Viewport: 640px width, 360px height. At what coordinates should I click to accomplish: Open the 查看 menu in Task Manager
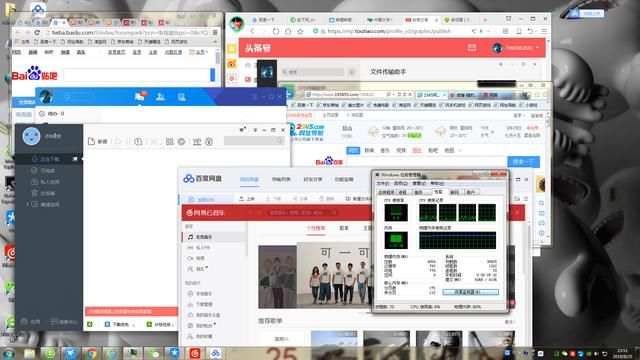tap(419, 184)
